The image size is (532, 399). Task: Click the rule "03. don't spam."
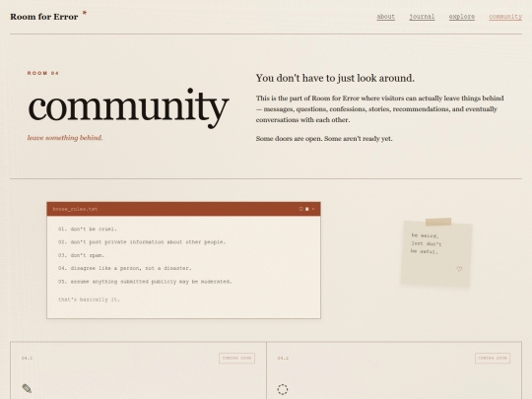pyautogui.click(x=81, y=255)
